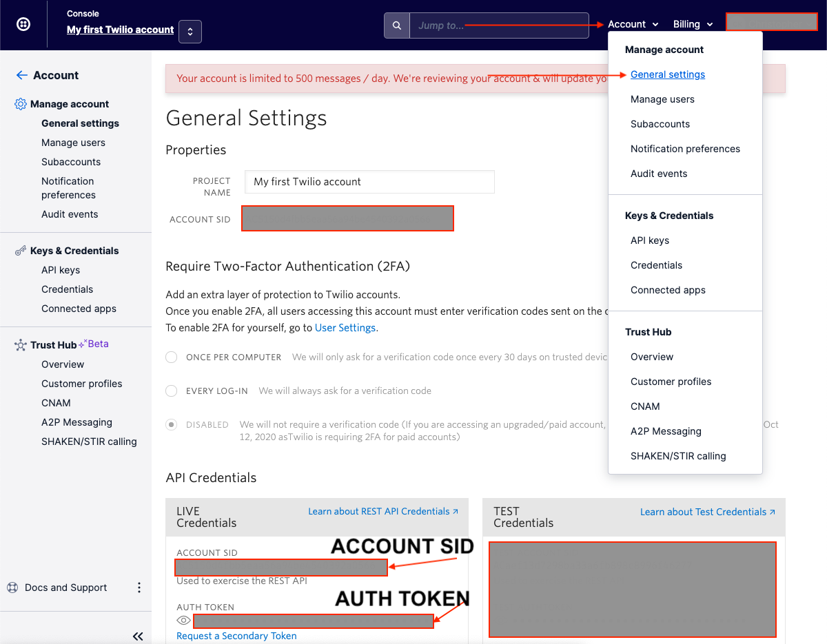This screenshot has height=644, width=827.
Task: Open General settings in left sidebar
Action: pos(80,123)
